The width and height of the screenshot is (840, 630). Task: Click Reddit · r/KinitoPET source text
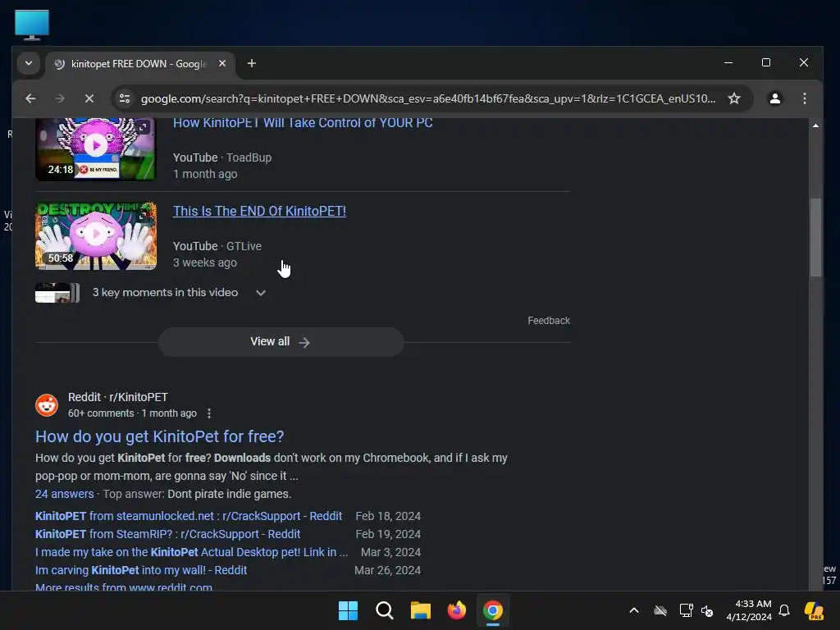118,397
